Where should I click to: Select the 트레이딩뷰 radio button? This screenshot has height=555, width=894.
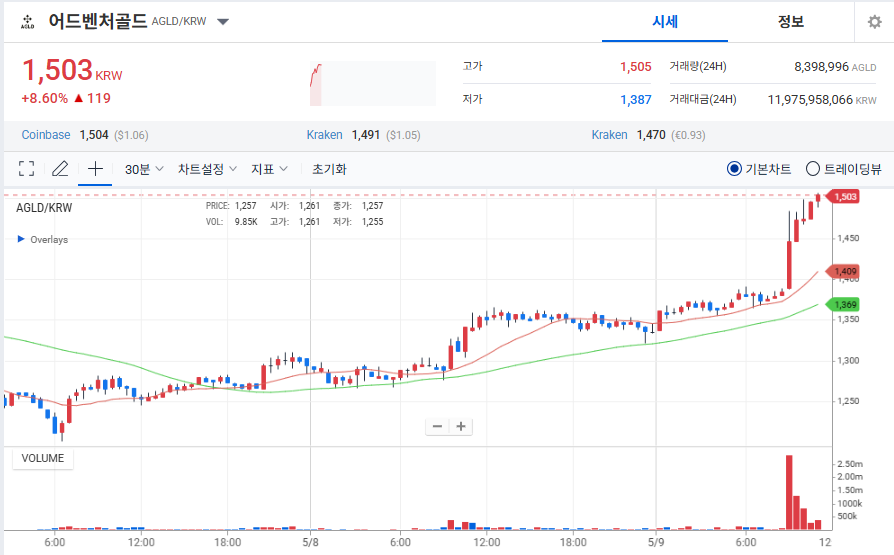click(x=812, y=169)
